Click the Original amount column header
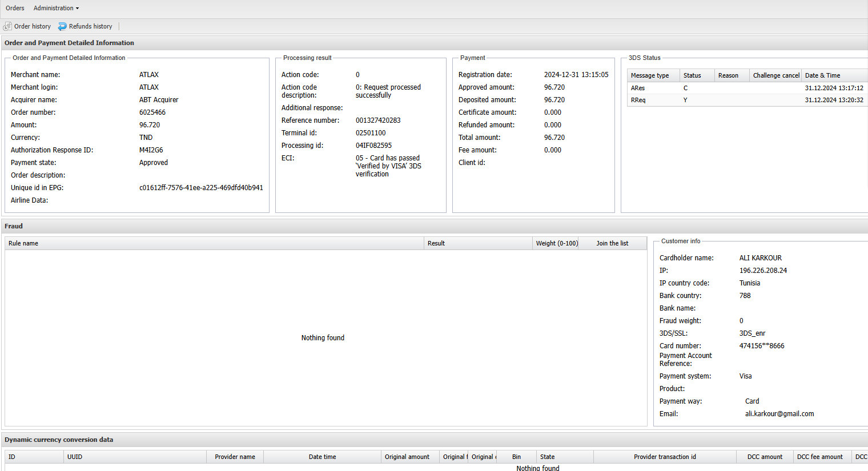The image size is (868, 471). [x=407, y=457]
